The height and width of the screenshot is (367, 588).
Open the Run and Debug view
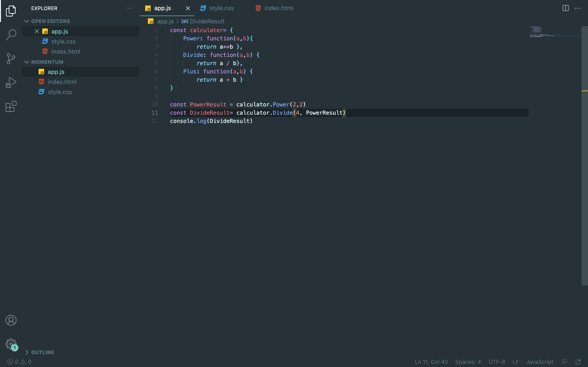11,83
